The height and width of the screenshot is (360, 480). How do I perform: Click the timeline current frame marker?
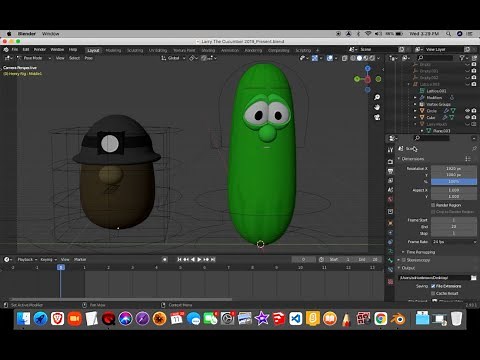(x=61, y=267)
